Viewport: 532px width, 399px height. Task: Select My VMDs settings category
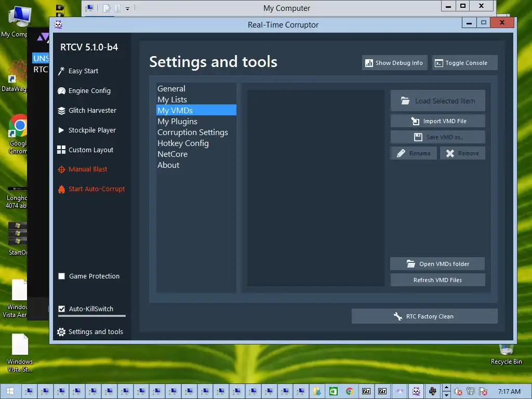[196, 110]
